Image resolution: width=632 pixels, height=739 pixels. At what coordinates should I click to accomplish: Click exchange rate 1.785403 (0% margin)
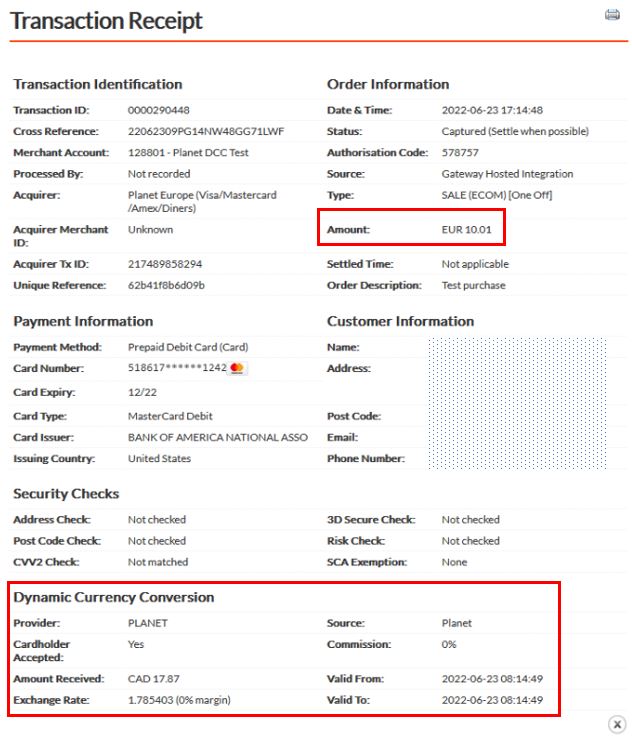point(179,700)
